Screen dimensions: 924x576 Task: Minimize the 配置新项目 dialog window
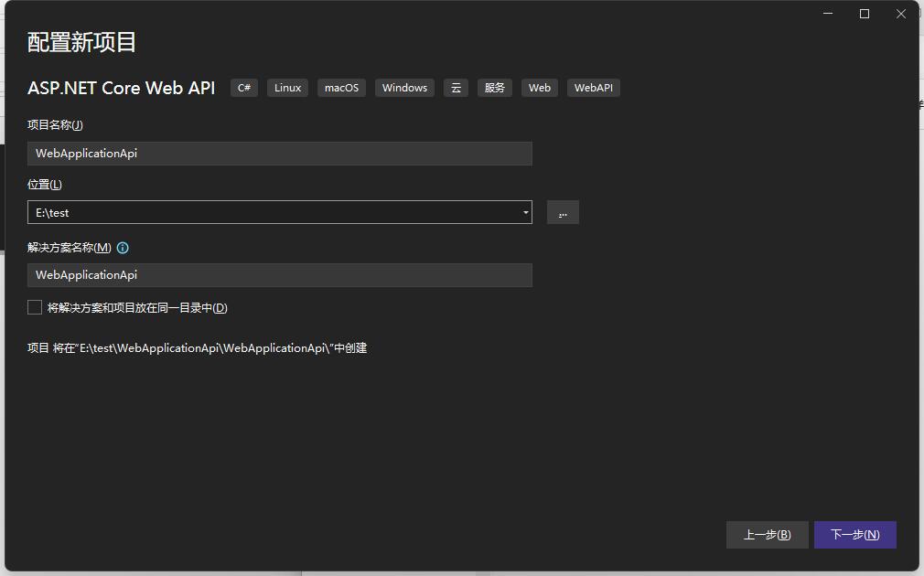pos(828,14)
